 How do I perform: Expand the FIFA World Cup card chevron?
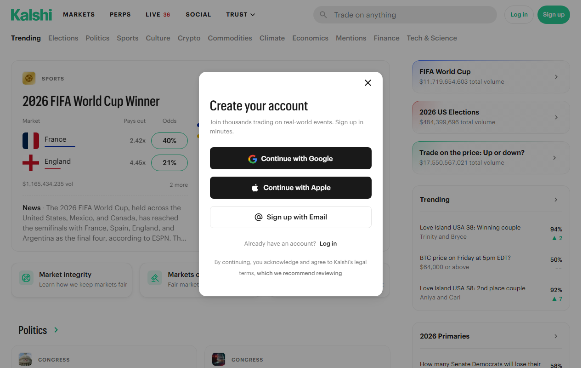pyautogui.click(x=556, y=77)
